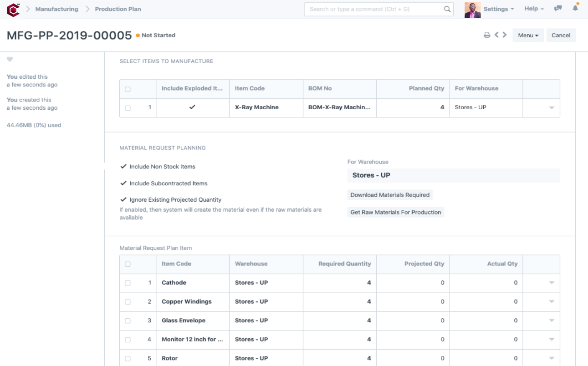Go to next document arrow
The width and height of the screenshot is (588, 366).
(505, 35)
